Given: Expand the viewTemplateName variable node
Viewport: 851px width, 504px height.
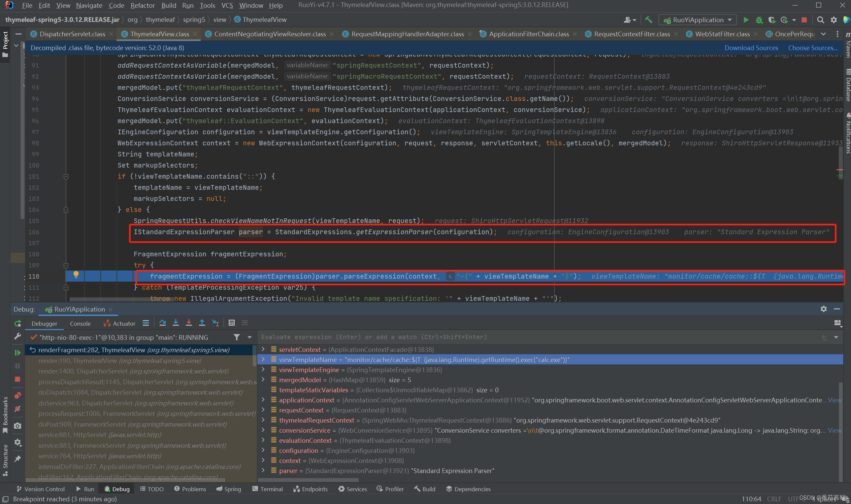Looking at the screenshot, I should coord(263,359).
